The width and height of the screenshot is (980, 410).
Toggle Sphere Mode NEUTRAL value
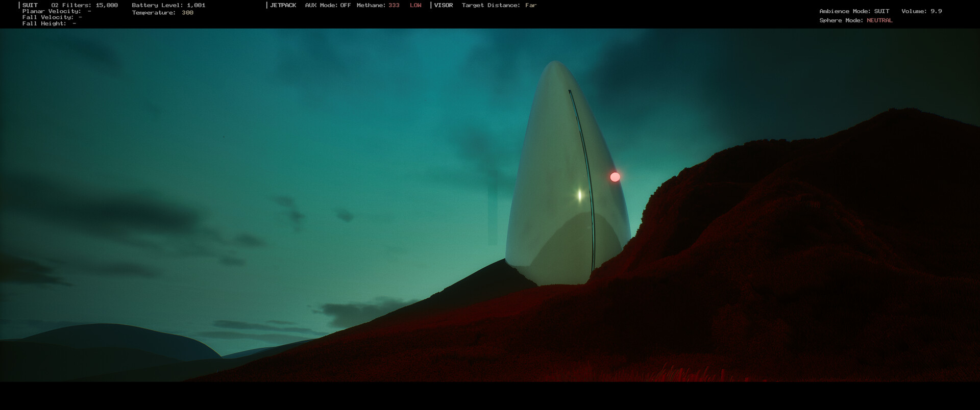pos(879,20)
